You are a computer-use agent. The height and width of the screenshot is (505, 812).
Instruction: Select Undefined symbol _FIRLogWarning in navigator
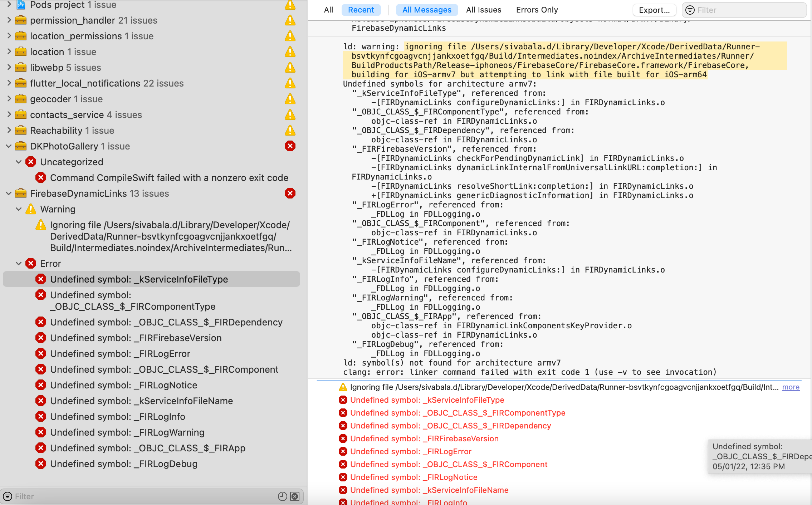click(x=151, y=432)
